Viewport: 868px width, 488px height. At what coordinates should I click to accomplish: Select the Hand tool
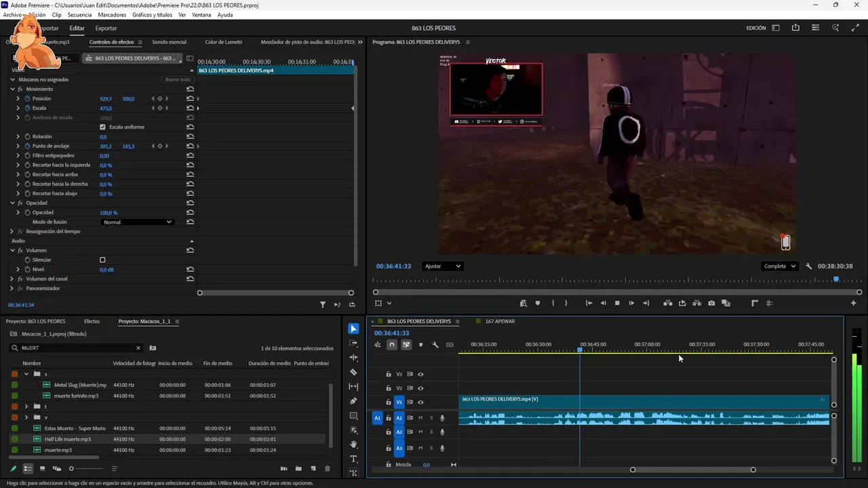tap(353, 445)
